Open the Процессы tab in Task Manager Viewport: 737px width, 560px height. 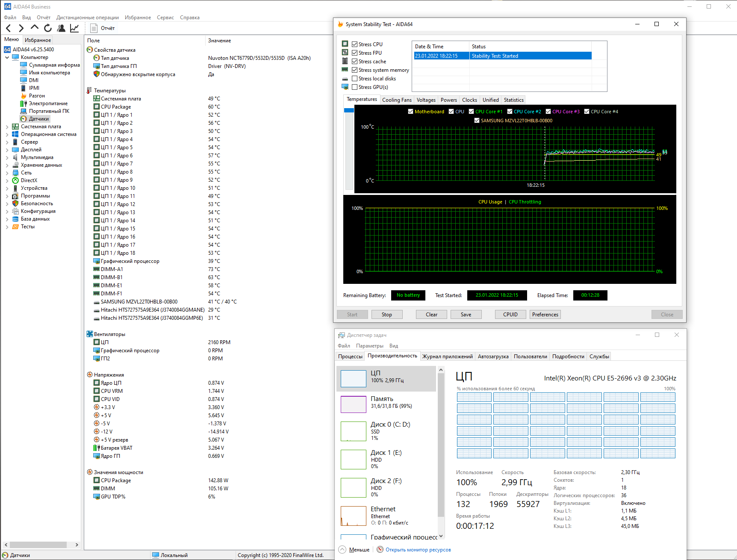tap(350, 357)
